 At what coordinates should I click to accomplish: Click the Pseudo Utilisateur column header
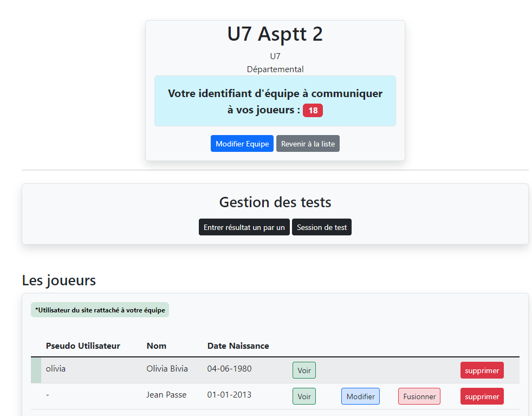point(83,345)
